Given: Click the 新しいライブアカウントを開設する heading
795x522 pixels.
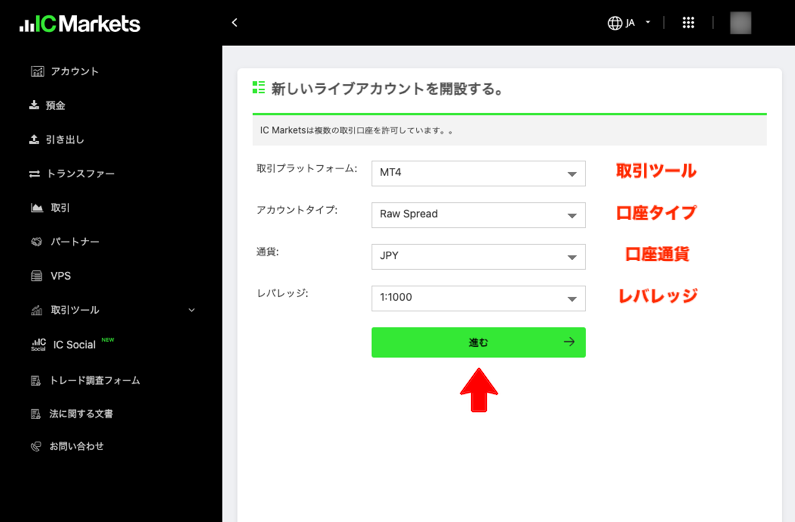Looking at the screenshot, I should click(x=387, y=89).
